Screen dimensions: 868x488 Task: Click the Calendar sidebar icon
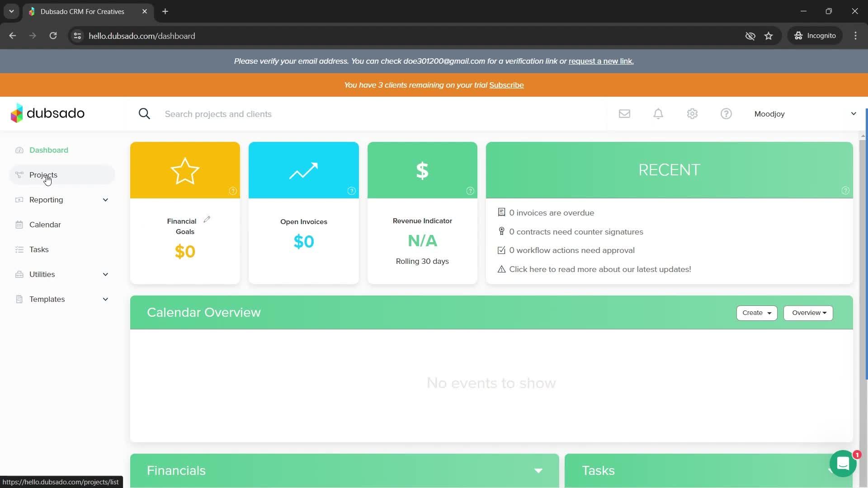point(19,225)
